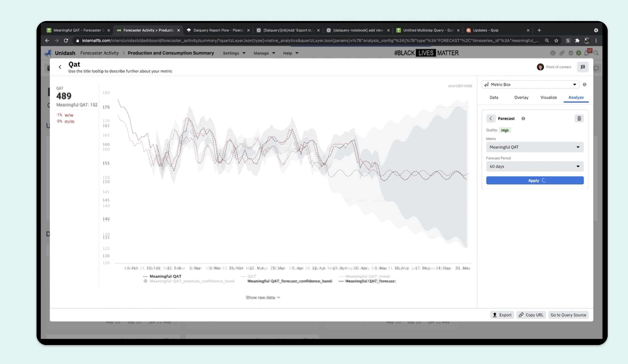Switch to the Visualize tab

pos(548,97)
